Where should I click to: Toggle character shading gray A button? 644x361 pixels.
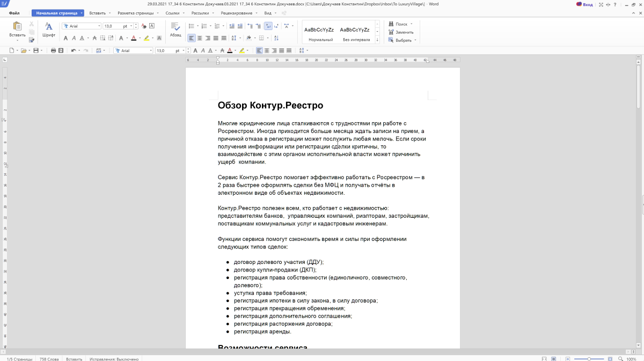(159, 38)
